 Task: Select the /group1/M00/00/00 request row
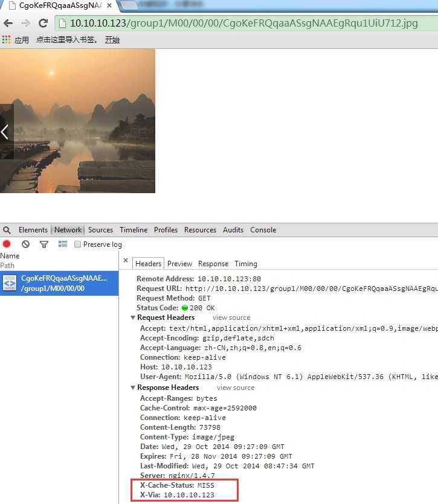(59, 283)
